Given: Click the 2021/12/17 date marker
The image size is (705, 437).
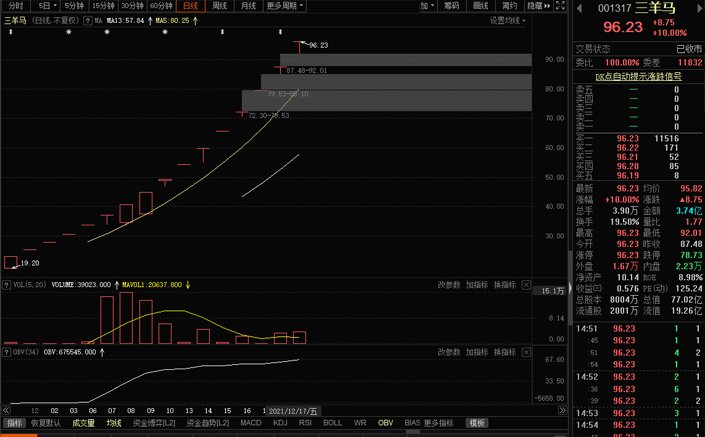Looking at the screenshot, I should tap(292, 411).
